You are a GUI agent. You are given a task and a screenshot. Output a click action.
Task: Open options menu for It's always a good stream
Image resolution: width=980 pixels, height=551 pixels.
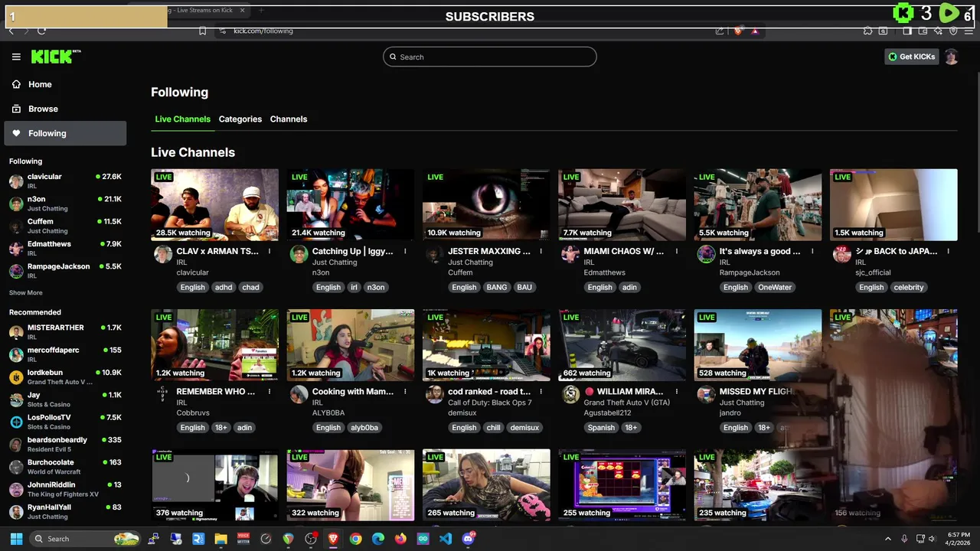[812, 251]
